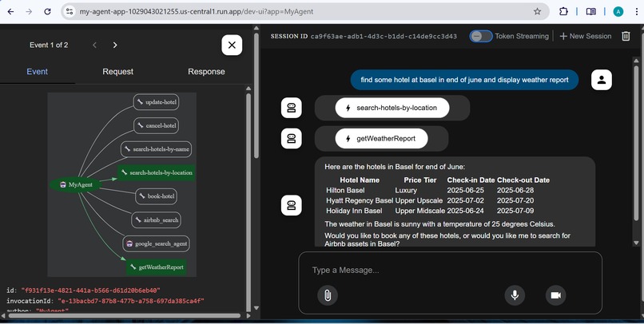
Task: Start a New Session
Action: click(585, 36)
